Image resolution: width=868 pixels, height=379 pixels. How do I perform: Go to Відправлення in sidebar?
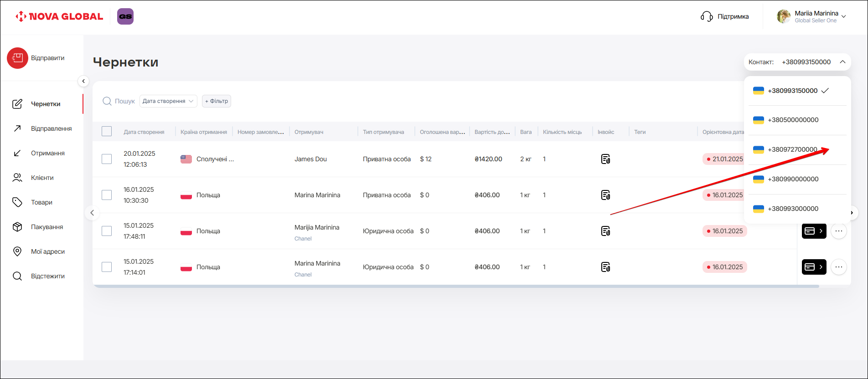click(51, 128)
